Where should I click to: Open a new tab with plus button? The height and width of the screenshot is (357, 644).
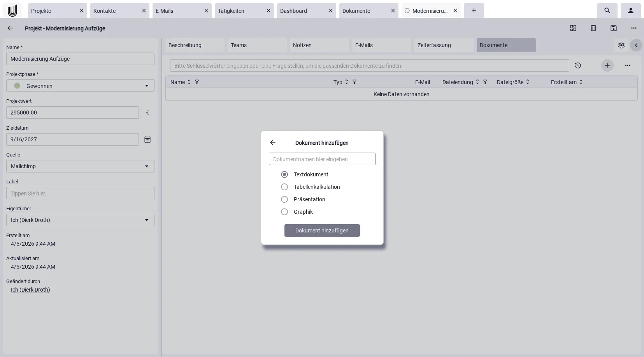coord(474,11)
